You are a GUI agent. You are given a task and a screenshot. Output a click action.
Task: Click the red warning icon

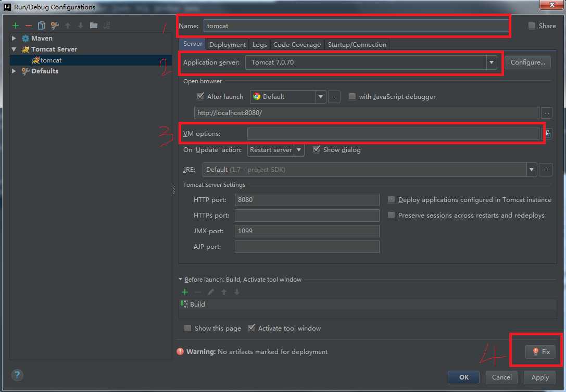point(180,351)
